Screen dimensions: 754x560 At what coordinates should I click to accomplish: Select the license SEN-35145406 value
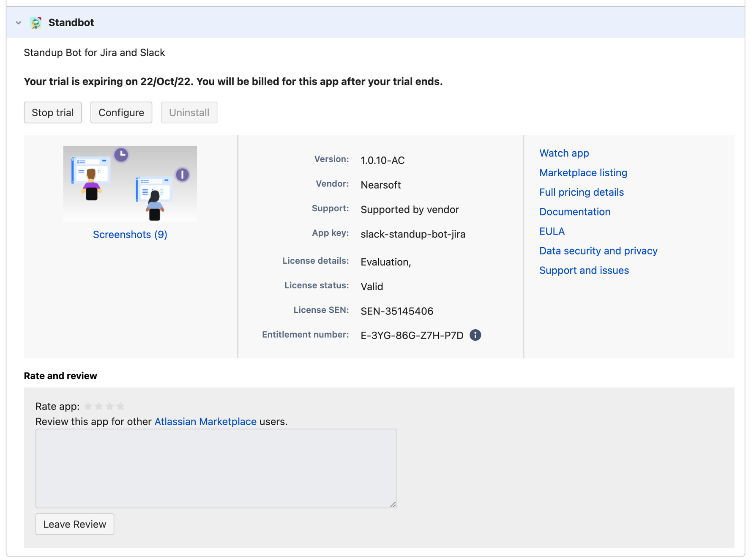click(x=397, y=311)
